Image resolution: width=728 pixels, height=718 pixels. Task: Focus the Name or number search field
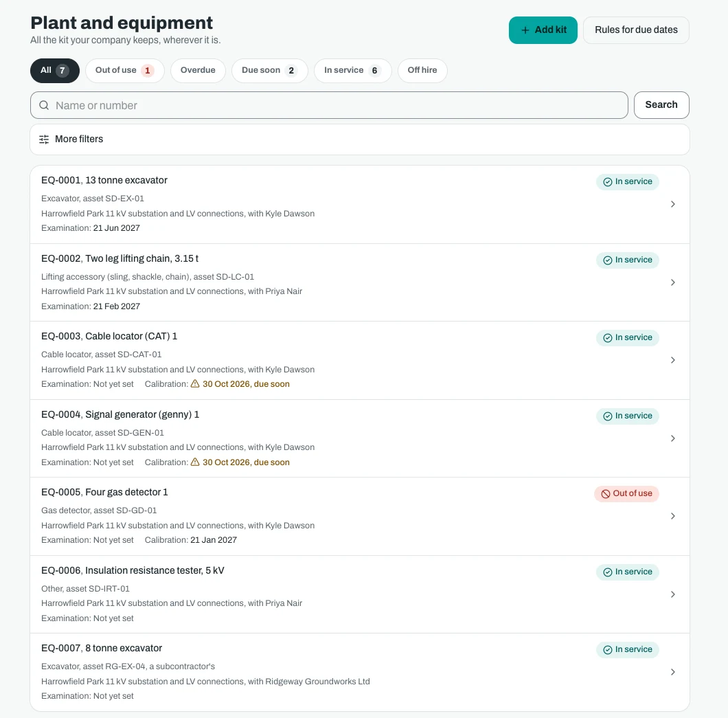(329, 105)
